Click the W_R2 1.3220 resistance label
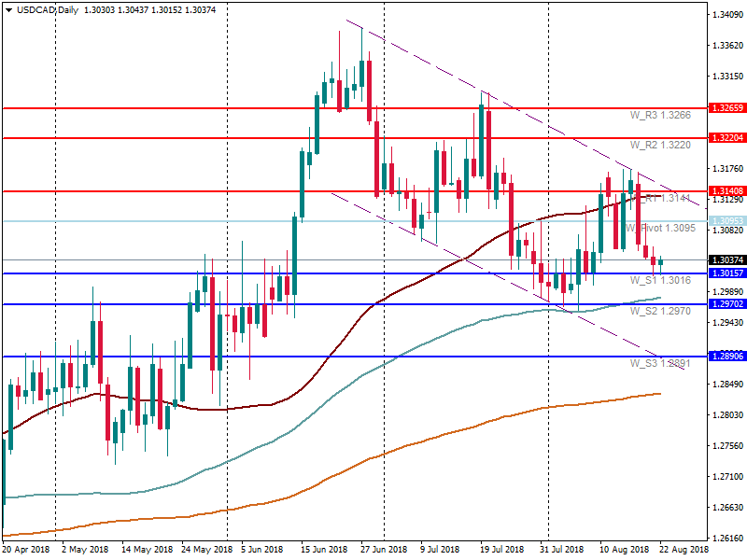Viewport: 747px width, 560px height. pyautogui.click(x=660, y=146)
